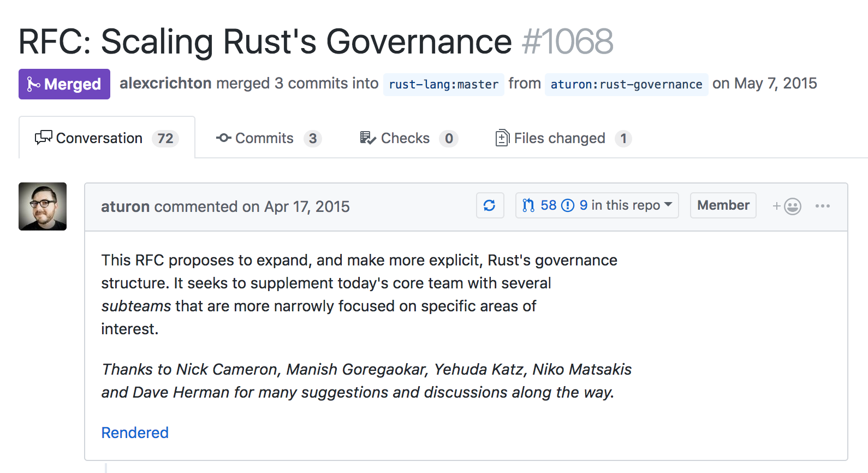Click the refresh icon in comment header
Image resolution: width=868 pixels, height=473 pixels.
pos(490,205)
